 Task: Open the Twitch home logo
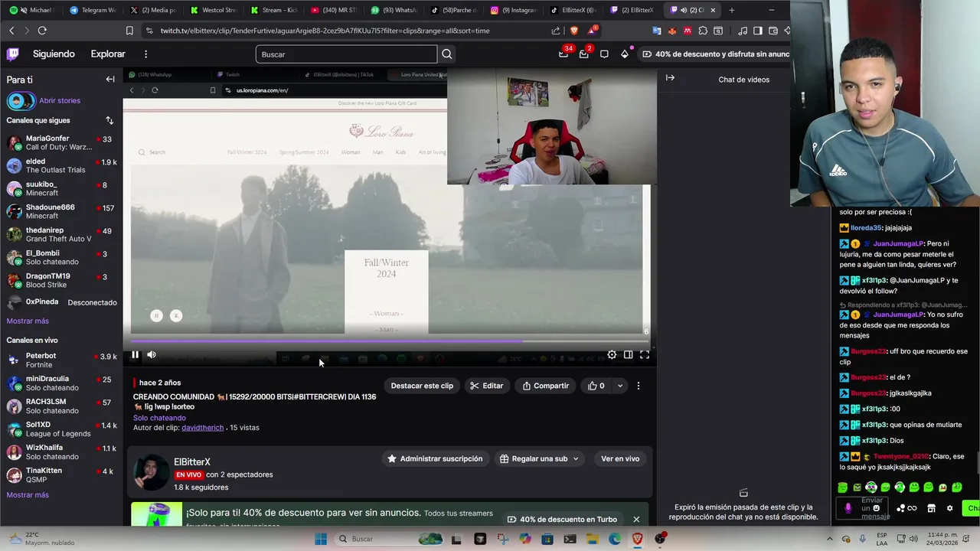13,54
